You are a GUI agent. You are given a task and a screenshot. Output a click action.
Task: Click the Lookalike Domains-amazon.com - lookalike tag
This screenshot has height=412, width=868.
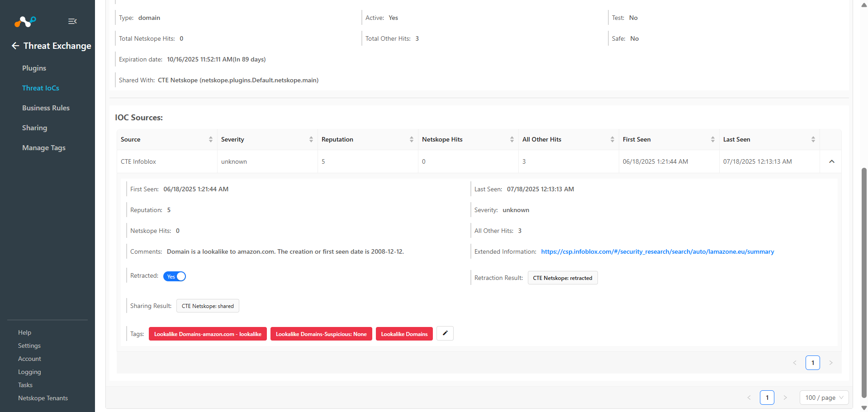click(208, 334)
